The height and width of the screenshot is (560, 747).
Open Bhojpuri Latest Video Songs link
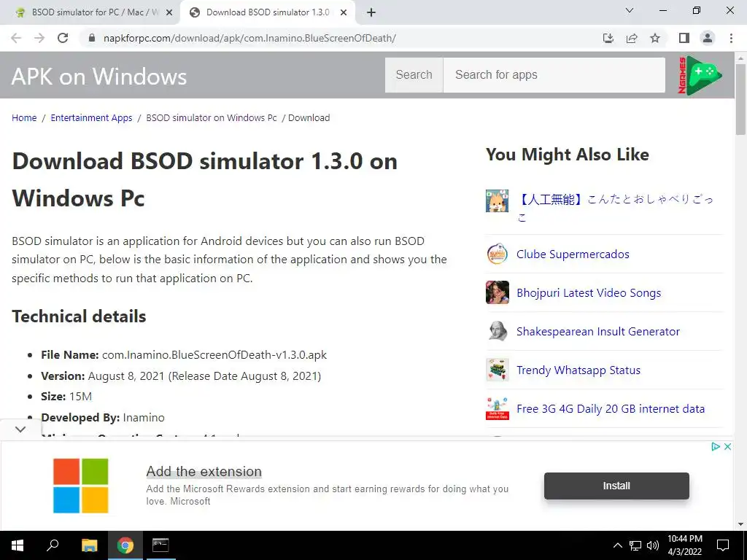(x=589, y=292)
